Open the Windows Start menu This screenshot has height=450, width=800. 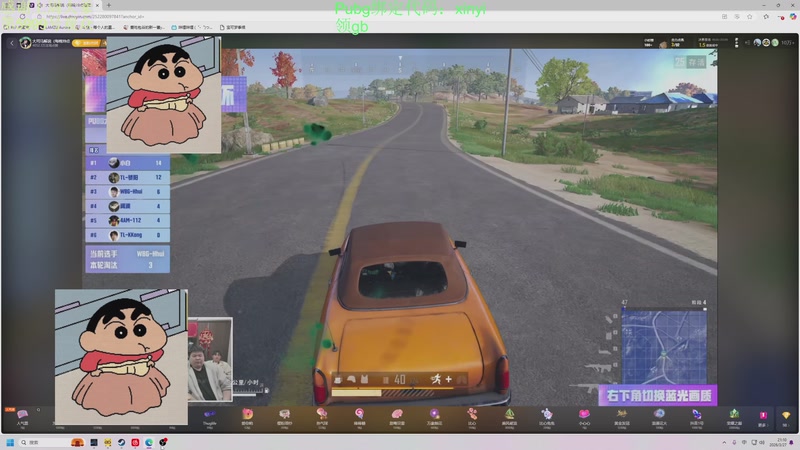(10, 442)
